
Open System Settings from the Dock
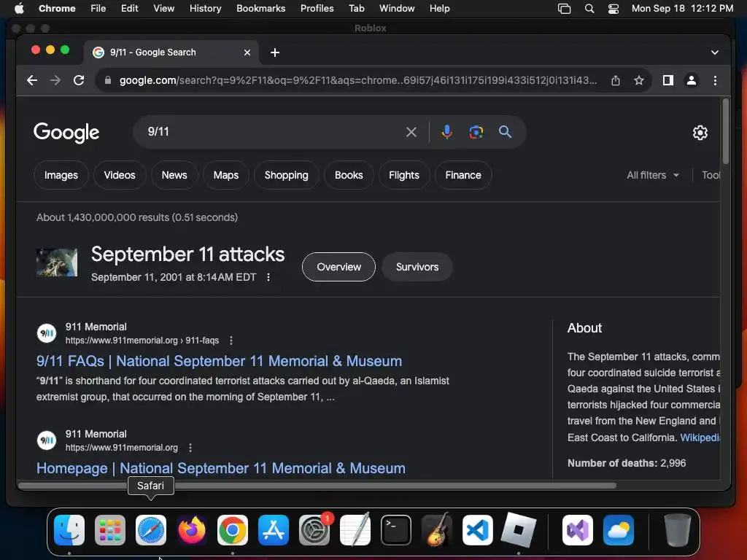[314, 529]
